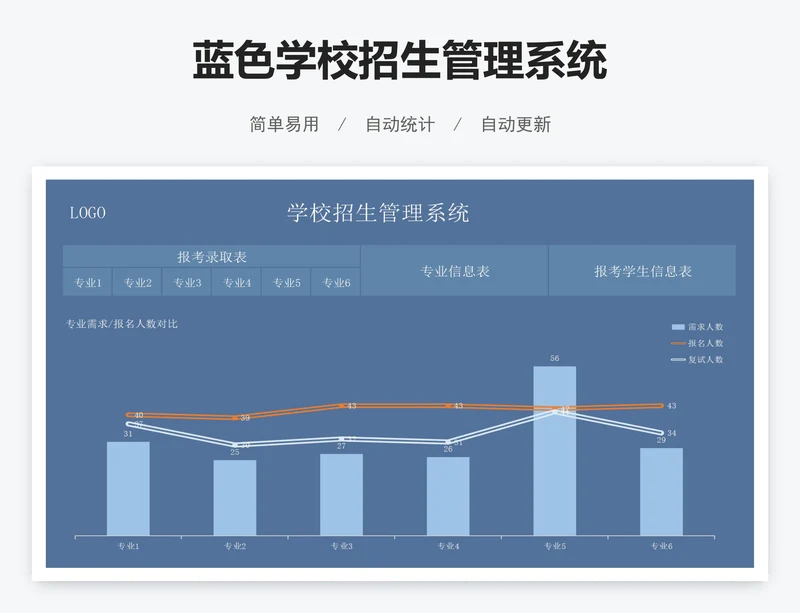Image resolution: width=800 pixels, height=613 pixels.
Task: Open the 报考学生信息表 sheet button
Action: click(642, 271)
